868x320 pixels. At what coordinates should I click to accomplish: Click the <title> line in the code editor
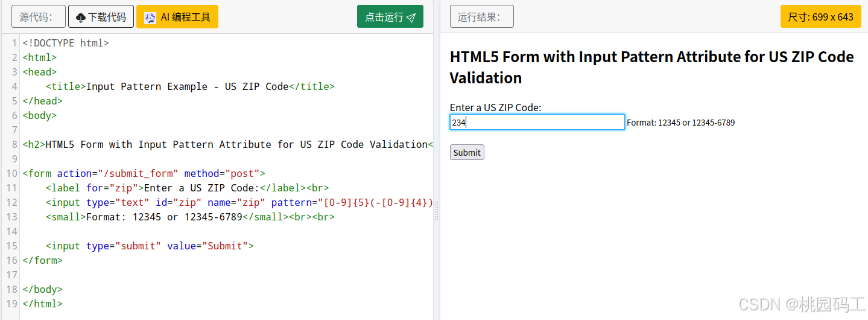pyautogui.click(x=190, y=86)
